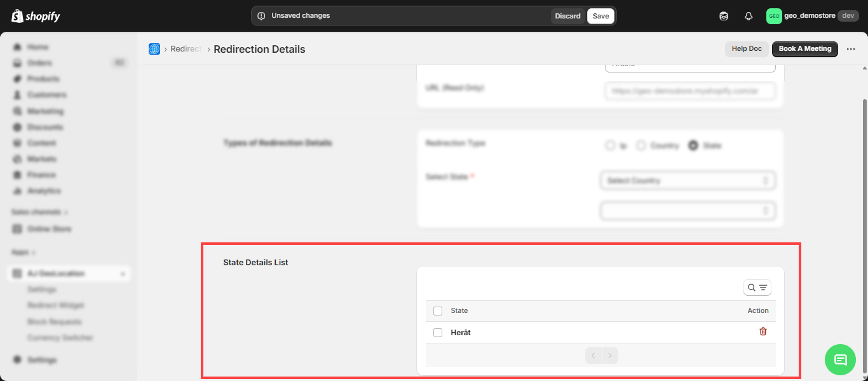Viewport: 868px width, 381px height.
Task: Click the URL read-only field
Action: 690,91
